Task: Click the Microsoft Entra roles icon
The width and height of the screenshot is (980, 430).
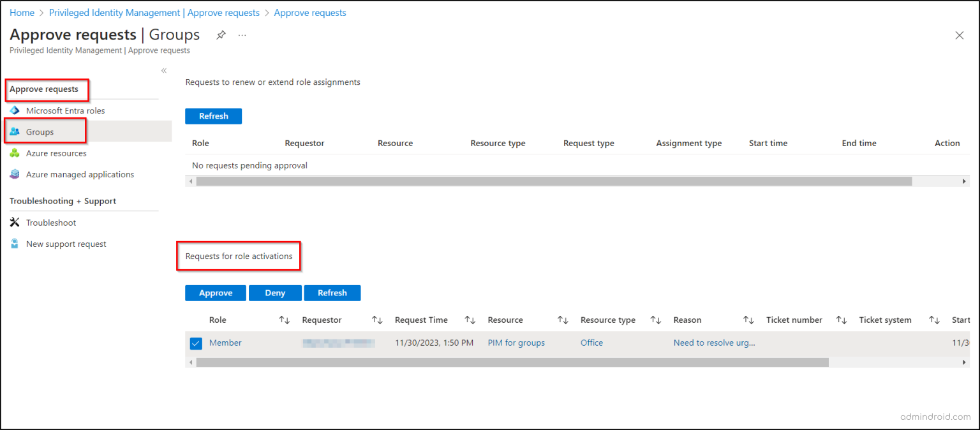Action: pyautogui.click(x=15, y=110)
